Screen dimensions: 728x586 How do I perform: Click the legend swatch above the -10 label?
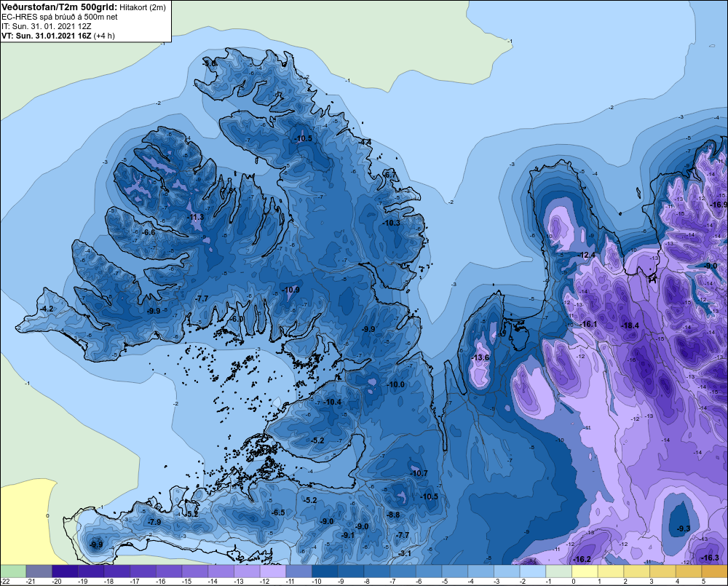(325, 571)
